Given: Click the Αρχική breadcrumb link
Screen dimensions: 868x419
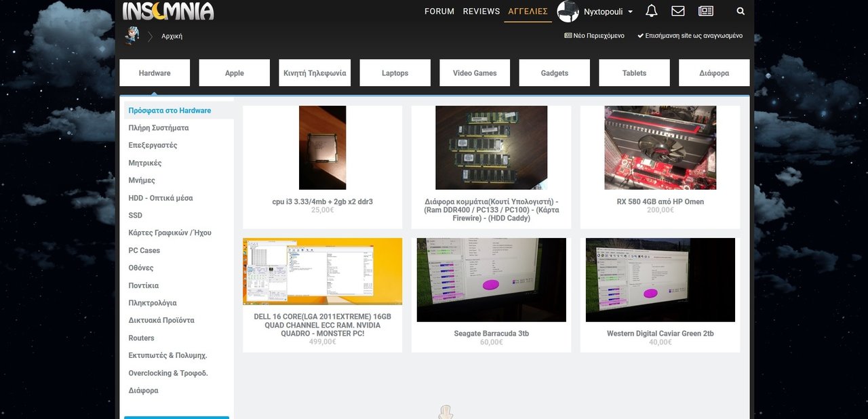Looking at the screenshot, I should (172, 36).
